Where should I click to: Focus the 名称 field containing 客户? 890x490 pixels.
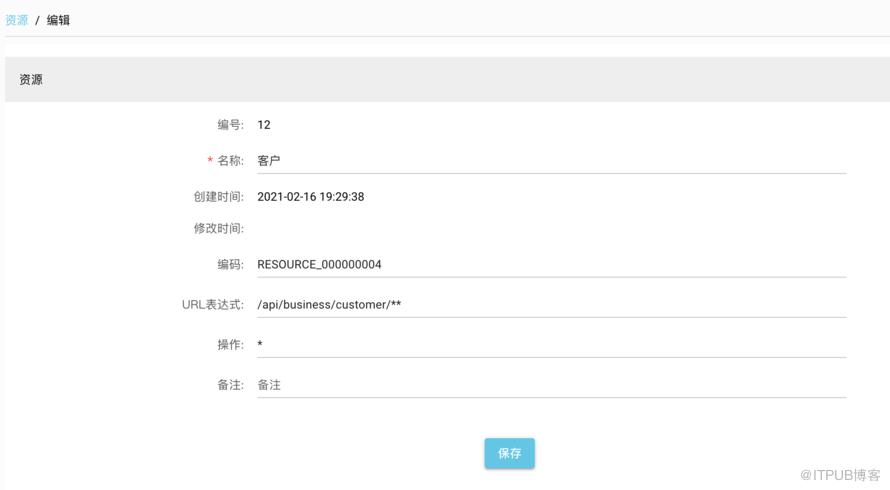(x=551, y=161)
